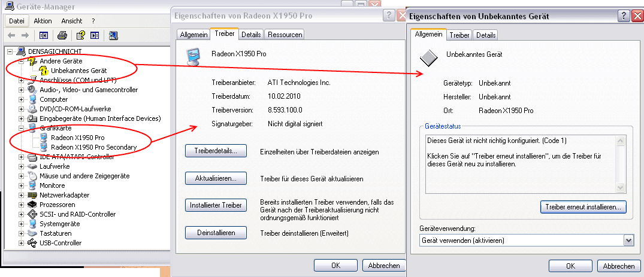Collapse the DENSAGICHNICHT root node
Screen dimensions: 644x277
click(10, 51)
